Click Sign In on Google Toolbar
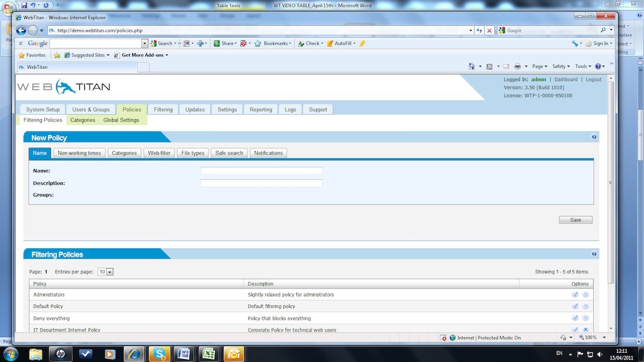The height and width of the screenshot is (362, 644). tap(598, 43)
